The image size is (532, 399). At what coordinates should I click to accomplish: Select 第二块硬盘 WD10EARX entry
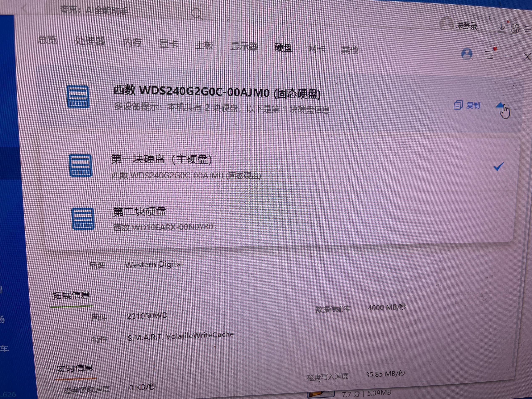279,219
